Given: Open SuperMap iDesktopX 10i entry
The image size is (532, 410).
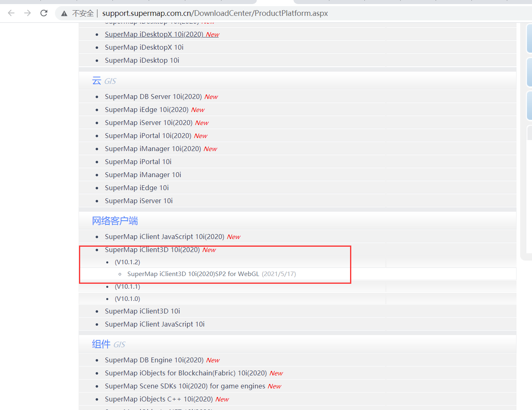Looking at the screenshot, I should [x=144, y=47].
